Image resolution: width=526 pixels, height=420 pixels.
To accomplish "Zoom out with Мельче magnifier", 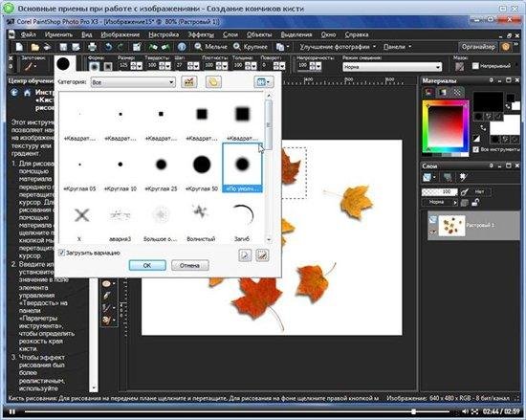I will pos(210,47).
